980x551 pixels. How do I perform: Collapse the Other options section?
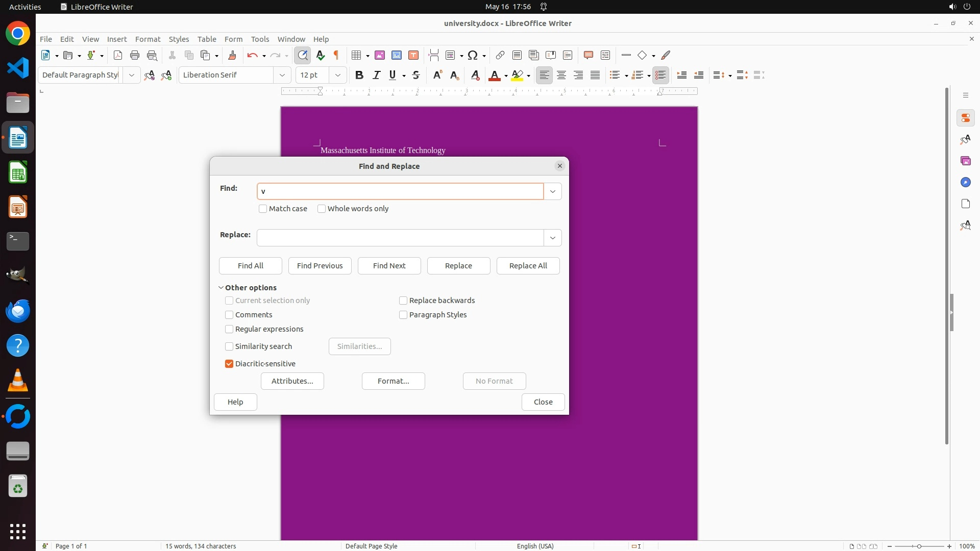221,288
